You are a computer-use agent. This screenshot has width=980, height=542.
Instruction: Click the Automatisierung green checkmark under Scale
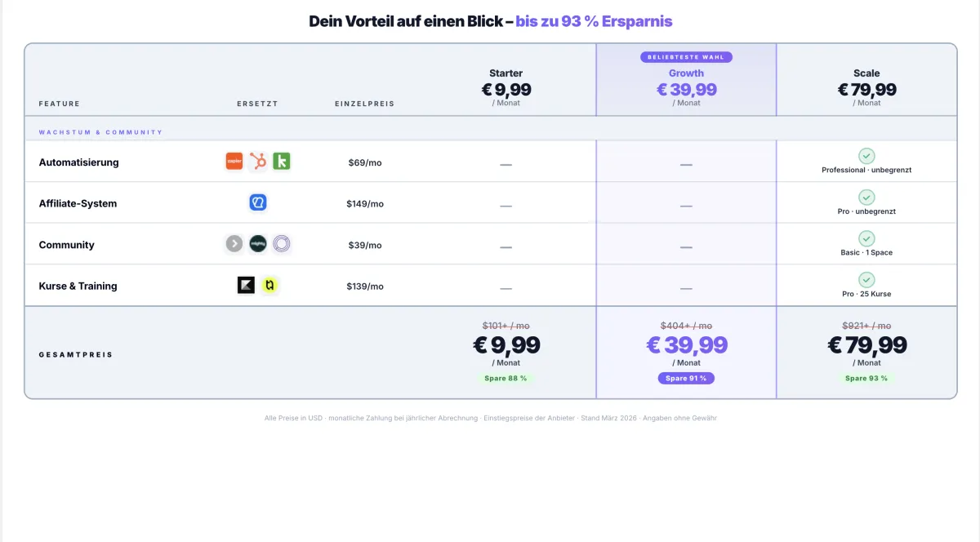(x=866, y=156)
